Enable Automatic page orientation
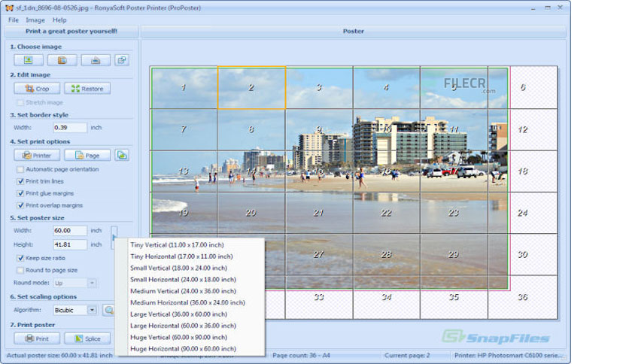Screen dimensions: 629x364 click(20, 169)
